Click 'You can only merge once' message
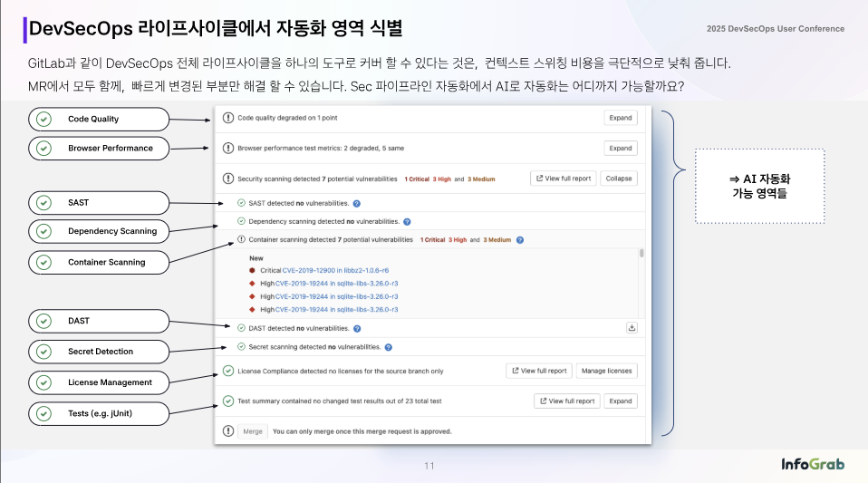The height and width of the screenshot is (483, 868). pos(362,431)
